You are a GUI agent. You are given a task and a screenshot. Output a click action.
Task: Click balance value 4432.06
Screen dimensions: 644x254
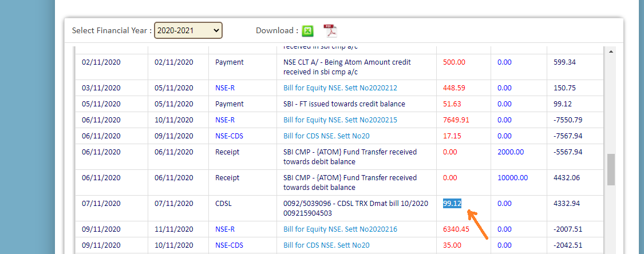[x=567, y=178]
